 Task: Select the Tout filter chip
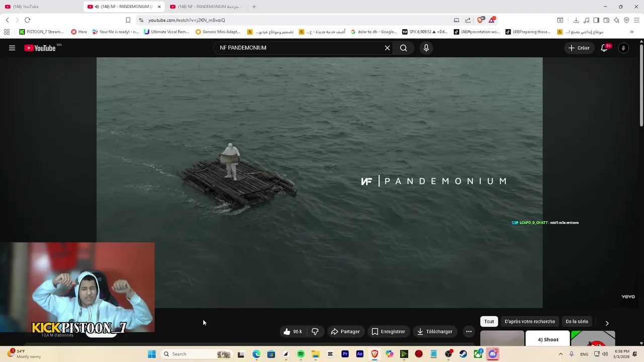click(x=489, y=321)
